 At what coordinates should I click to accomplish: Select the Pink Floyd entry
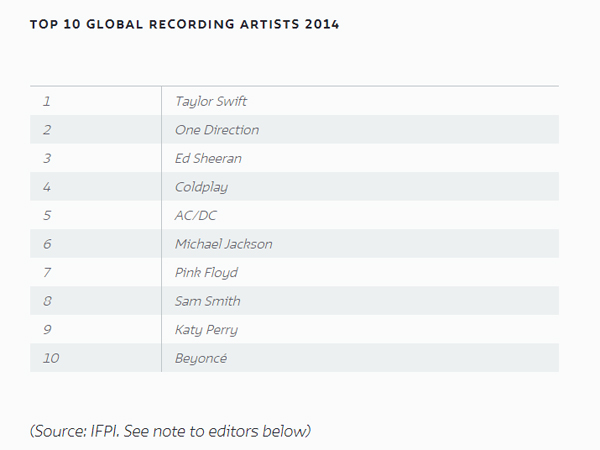[x=206, y=272]
